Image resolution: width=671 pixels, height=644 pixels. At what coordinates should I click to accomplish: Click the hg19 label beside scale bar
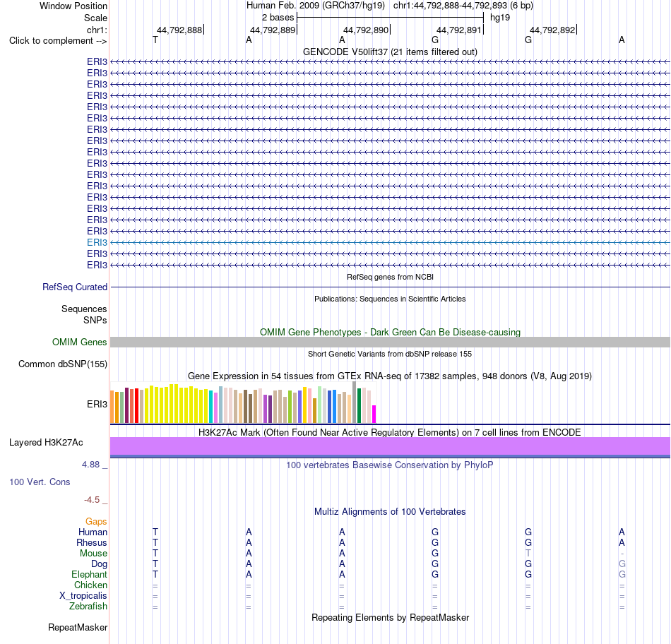500,18
